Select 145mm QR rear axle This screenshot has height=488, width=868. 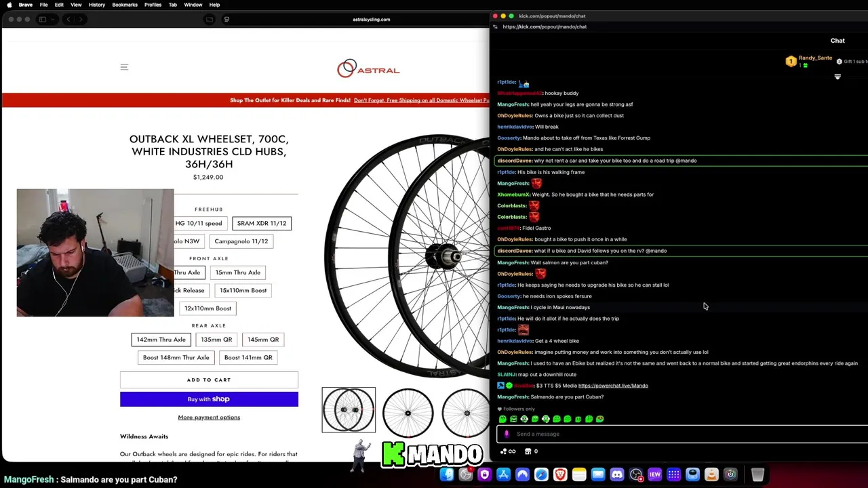[263, 340]
